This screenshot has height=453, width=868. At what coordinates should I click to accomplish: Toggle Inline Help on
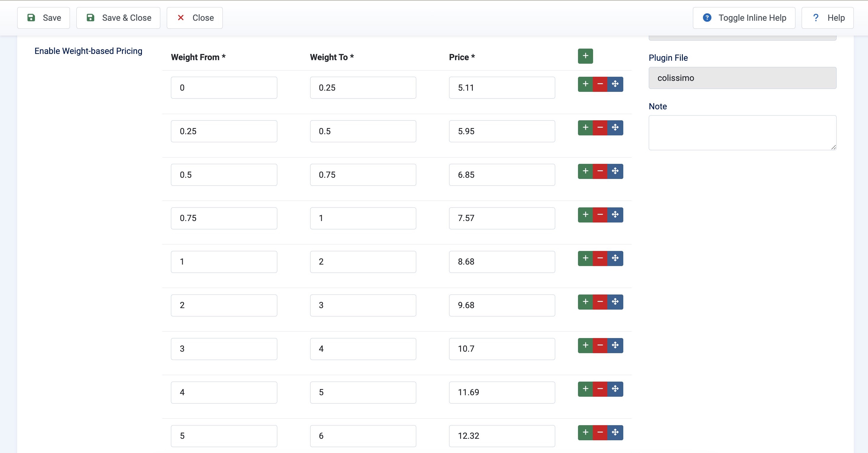point(744,18)
